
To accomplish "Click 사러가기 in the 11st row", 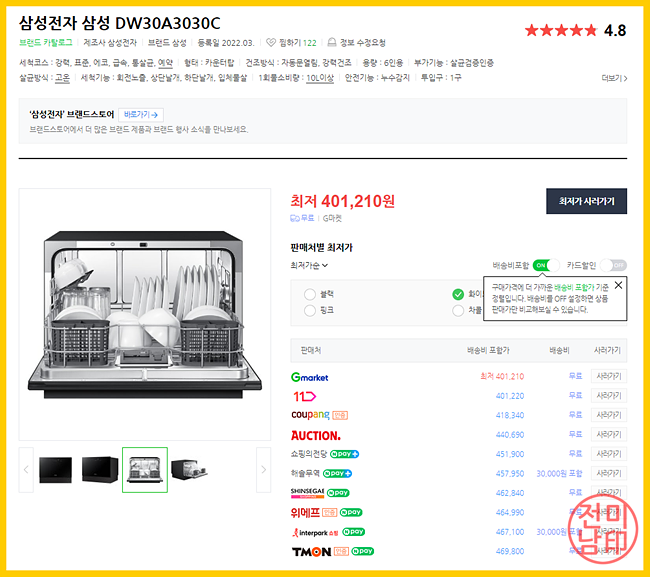I will 609,396.
